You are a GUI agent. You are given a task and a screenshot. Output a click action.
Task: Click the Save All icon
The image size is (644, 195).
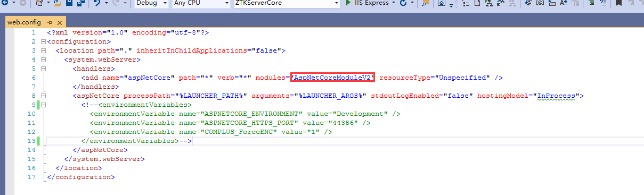pyautogui.click(x=80, y=3)
